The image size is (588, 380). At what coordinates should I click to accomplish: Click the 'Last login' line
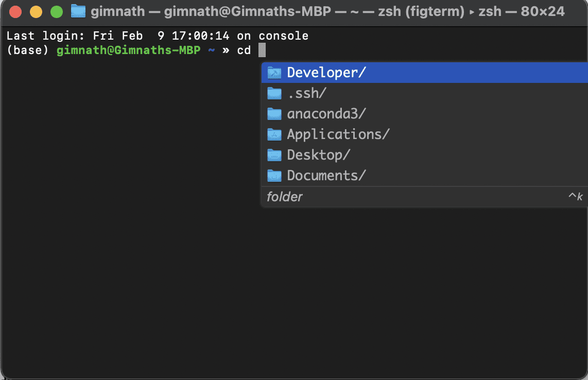coord(158,36)
